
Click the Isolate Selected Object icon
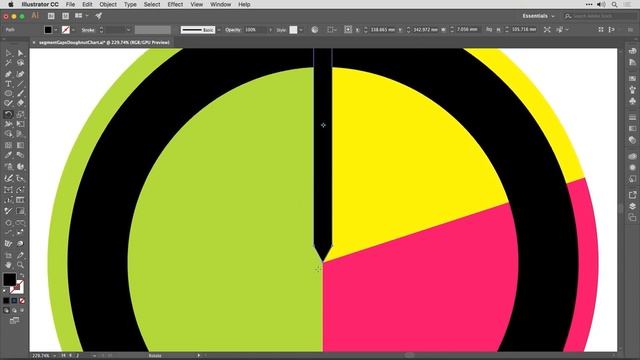tap(547, 30)
